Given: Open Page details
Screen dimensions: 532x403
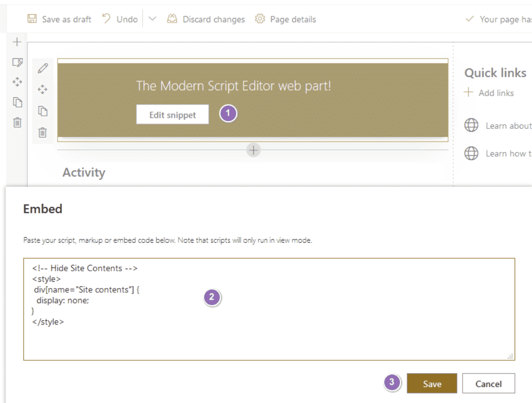Looking at the screenshot, I should click(286, 19).
